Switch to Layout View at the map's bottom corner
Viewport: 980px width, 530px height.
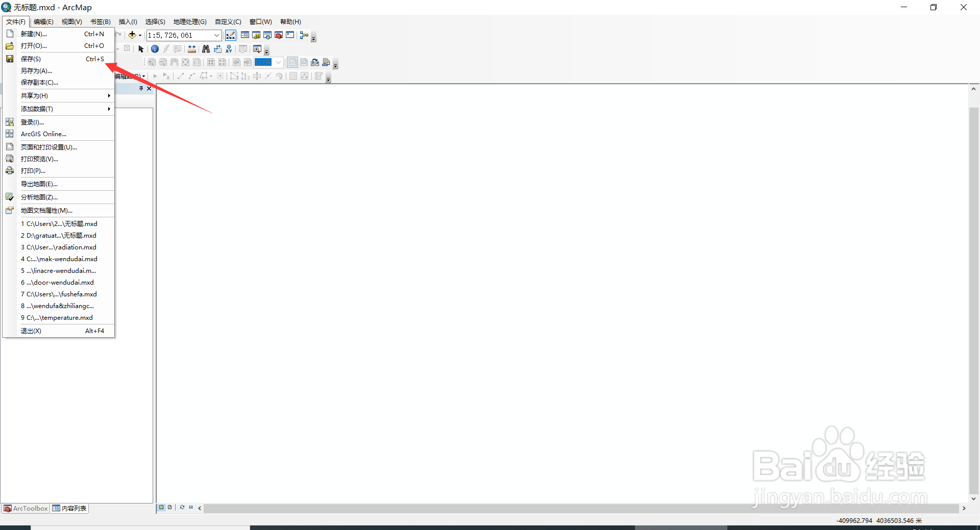169,508
